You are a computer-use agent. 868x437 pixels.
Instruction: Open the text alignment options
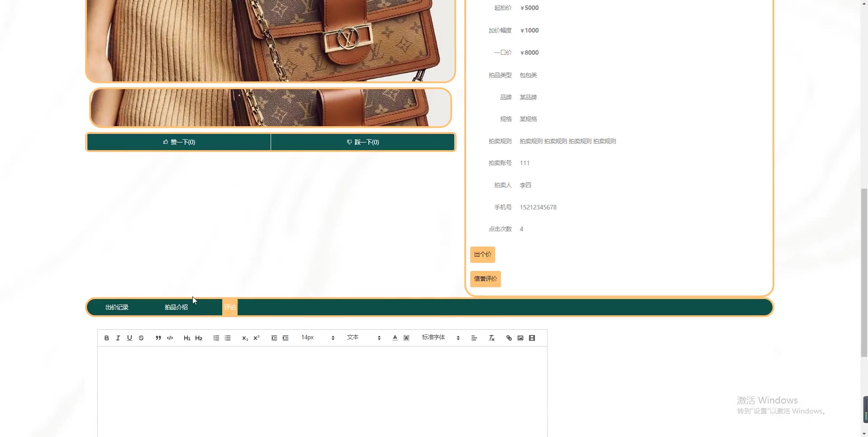pyautogui.click(x=474, y=338)
